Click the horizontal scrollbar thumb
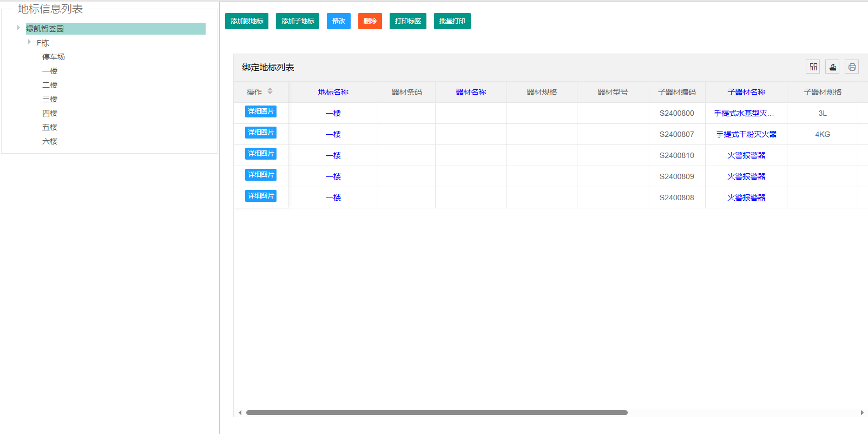The width and height of the screenshot is (868, 434). coord(437,412)
